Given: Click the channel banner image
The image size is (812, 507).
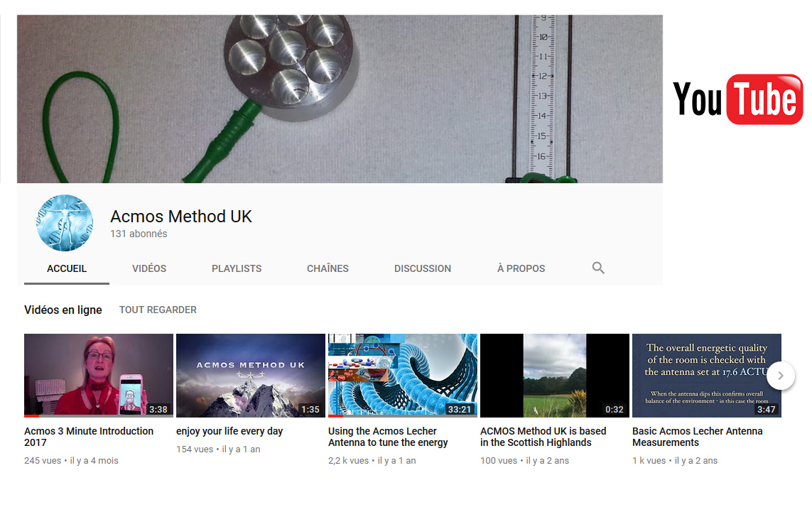Looking at the screenshot, I should pyautogui.click(x=340, y=99).
